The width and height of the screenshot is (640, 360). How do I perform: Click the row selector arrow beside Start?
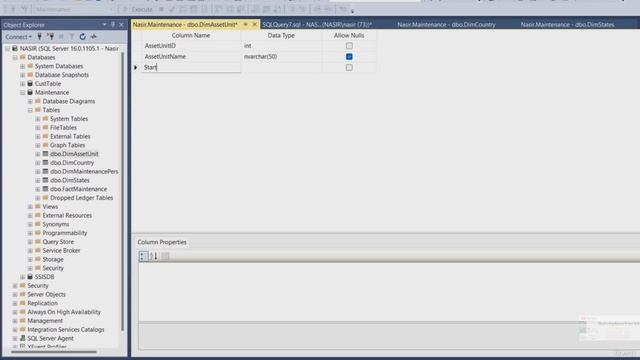click(136, 67)
